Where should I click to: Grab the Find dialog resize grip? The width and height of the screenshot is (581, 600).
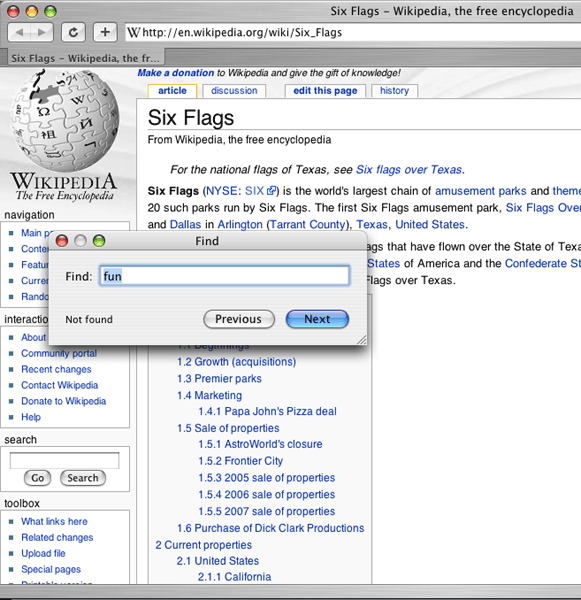point(362,340)
